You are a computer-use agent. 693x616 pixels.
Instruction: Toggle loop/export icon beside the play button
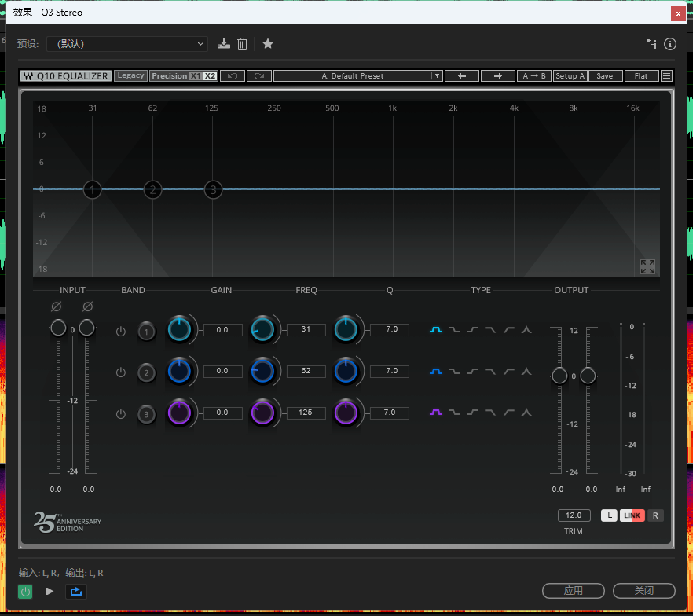[x=76, y=592]
